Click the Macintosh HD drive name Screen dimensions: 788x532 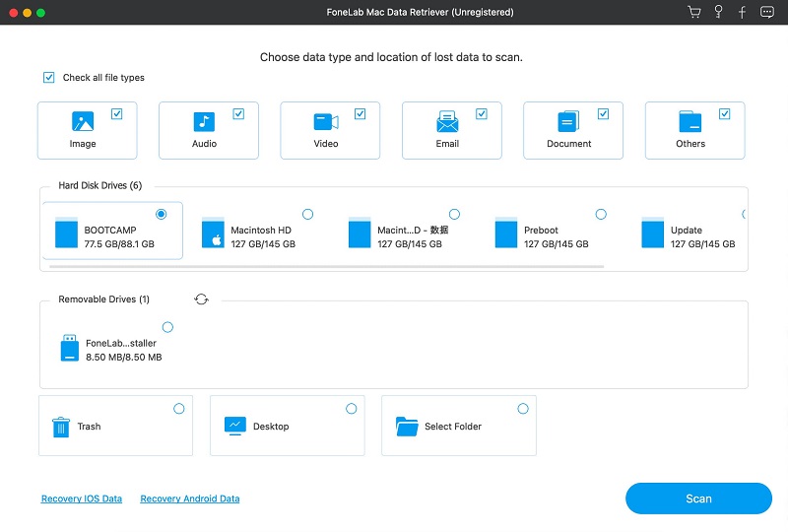pos(261,230)
